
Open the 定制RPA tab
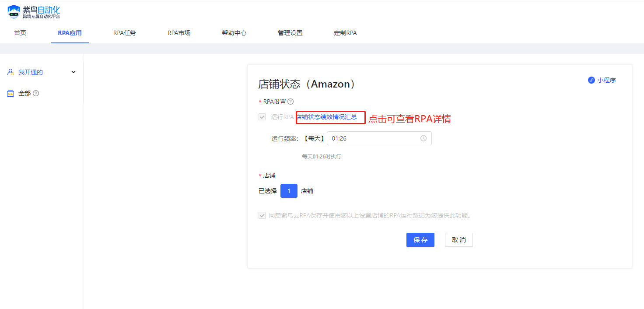(x=345, y=33)
